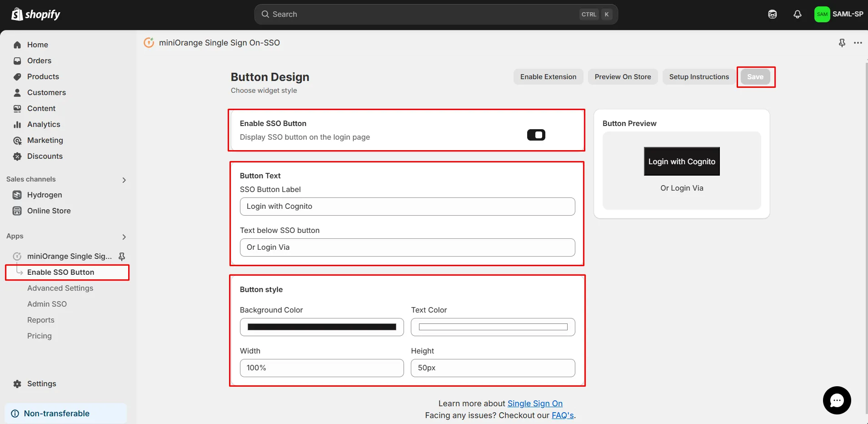
Task: Open the SAML-SP account menu
Action: click(839, 14)
